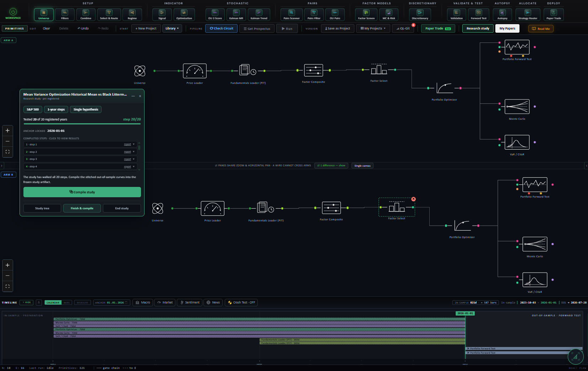This screenshot has width=588, height=371.
Task: Expand the collapsed left side panel
Action: point(1,166)
